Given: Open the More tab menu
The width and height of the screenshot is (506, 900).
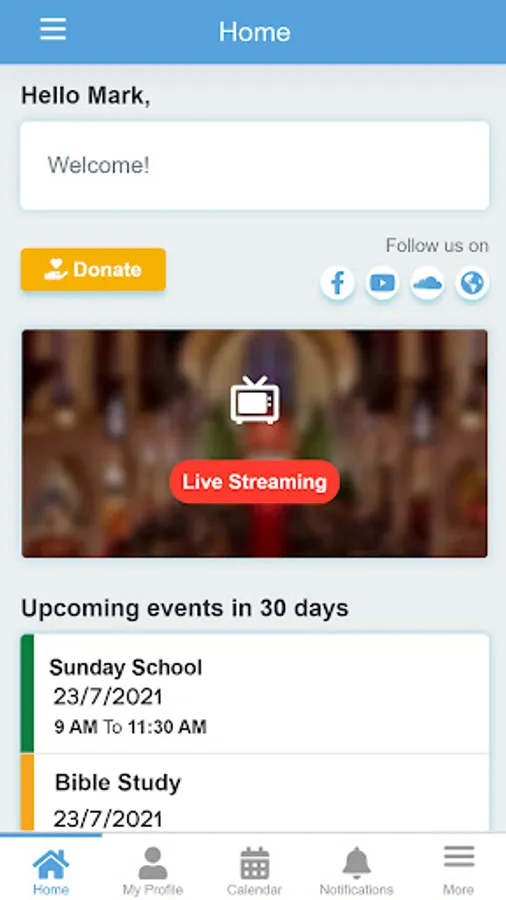Looking at the screenshot, I should pos(458,870).
